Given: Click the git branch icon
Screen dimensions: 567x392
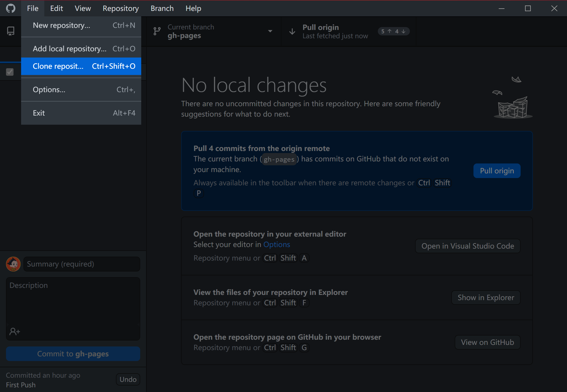Looking at the screenshot, I should point(157,31).
